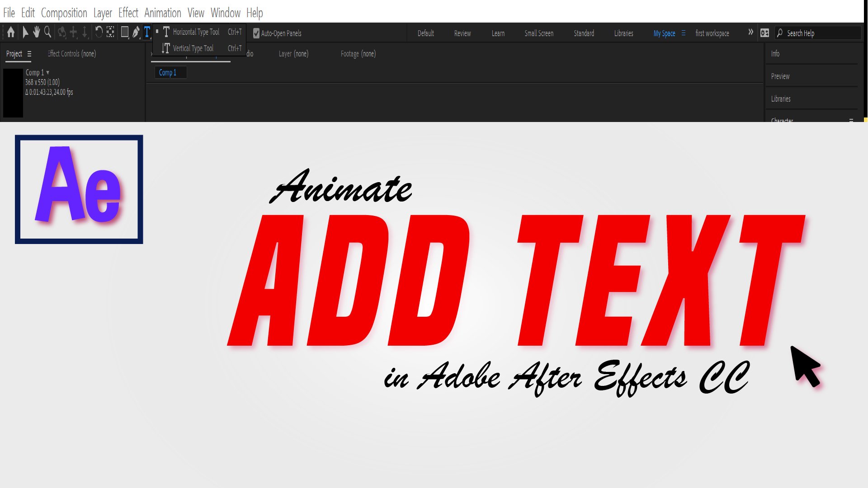Switch to the Default workspace
Viewport: 868px width, 488px height.
425,33
